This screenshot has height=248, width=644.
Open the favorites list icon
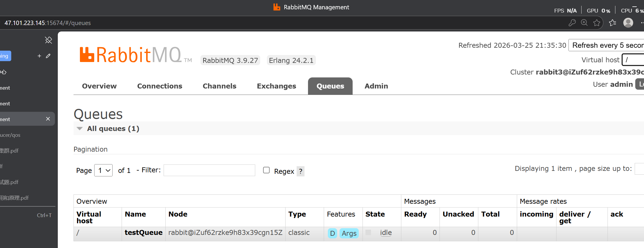(612, 23)
